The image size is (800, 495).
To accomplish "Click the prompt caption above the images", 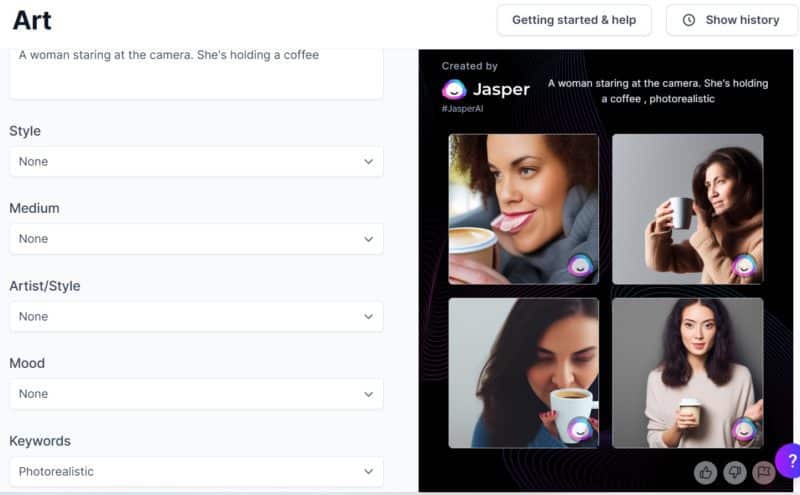I will point(658,91).
